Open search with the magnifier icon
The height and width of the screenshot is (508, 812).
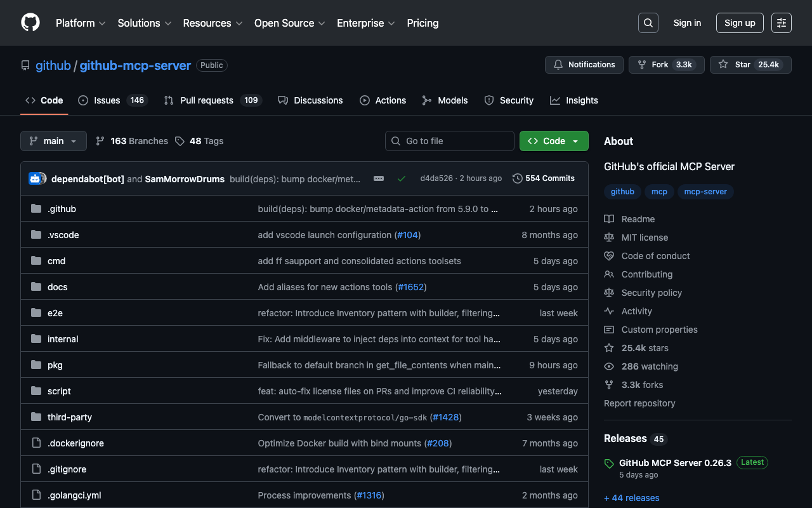(648, 23)
